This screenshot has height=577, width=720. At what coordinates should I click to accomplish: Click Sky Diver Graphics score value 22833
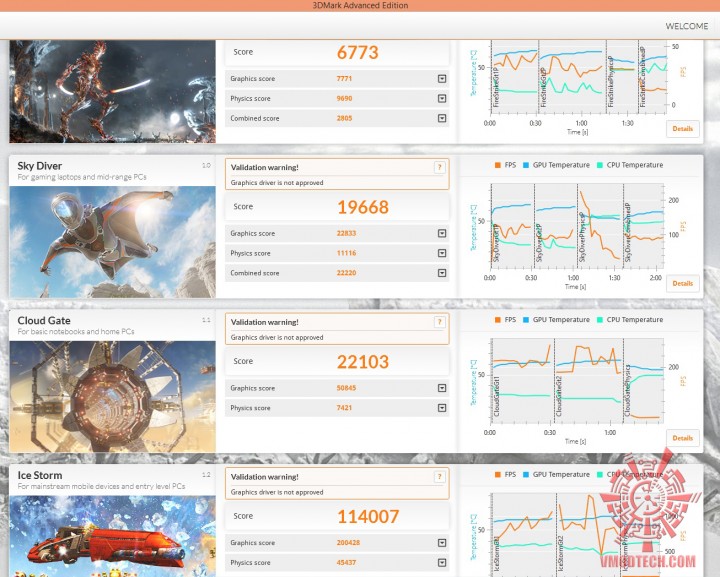pos(346,234)
